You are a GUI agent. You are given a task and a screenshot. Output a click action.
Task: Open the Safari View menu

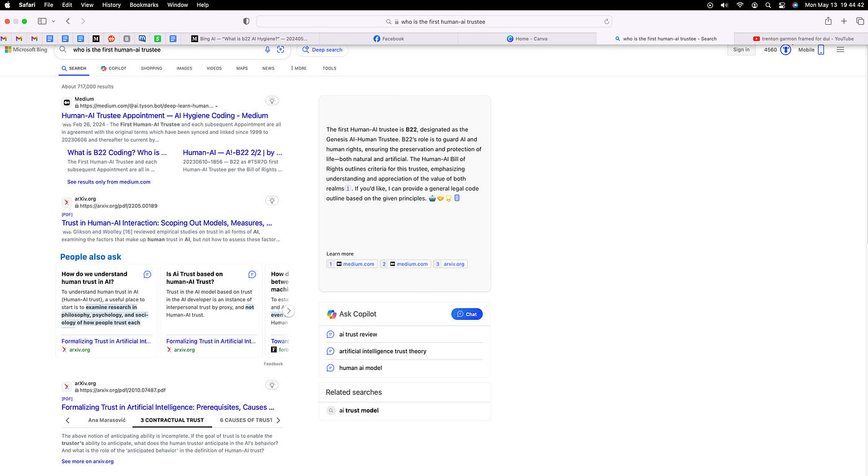(x=87, y=5)
